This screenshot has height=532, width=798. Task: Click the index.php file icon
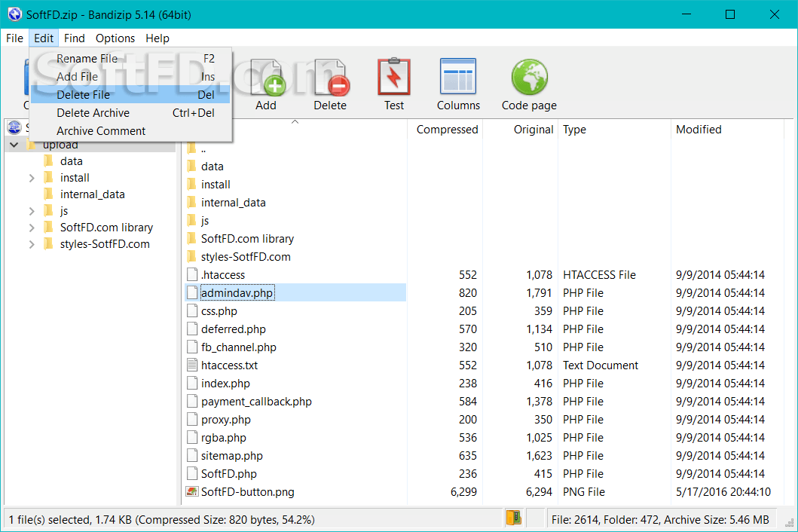[x=192, y=384]
